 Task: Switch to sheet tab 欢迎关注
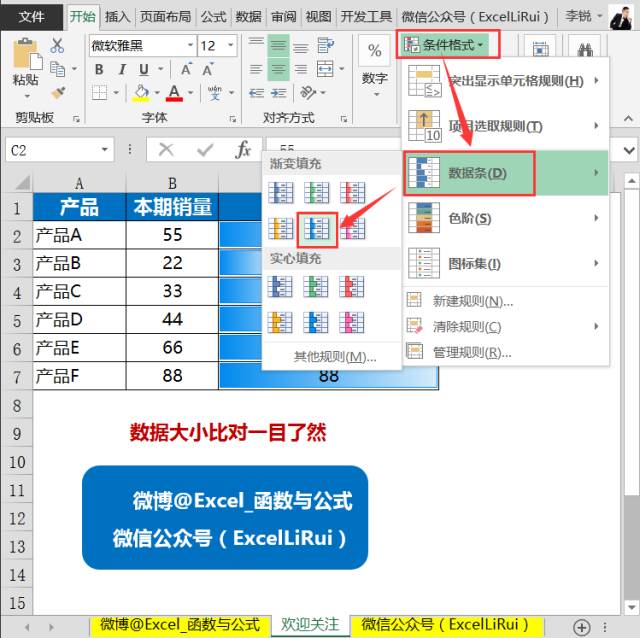pos(310,625)
